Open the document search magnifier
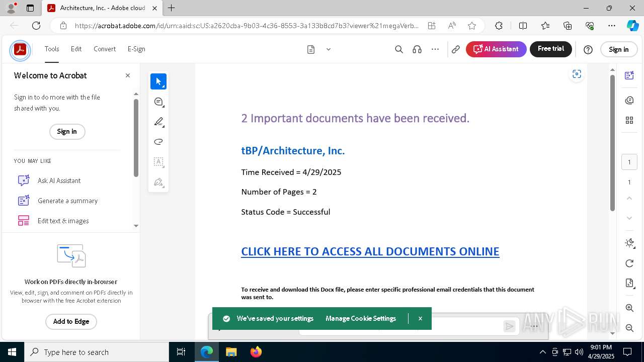Screen dimensions: 644x362 pyautogui.click(x=399, y=49)
